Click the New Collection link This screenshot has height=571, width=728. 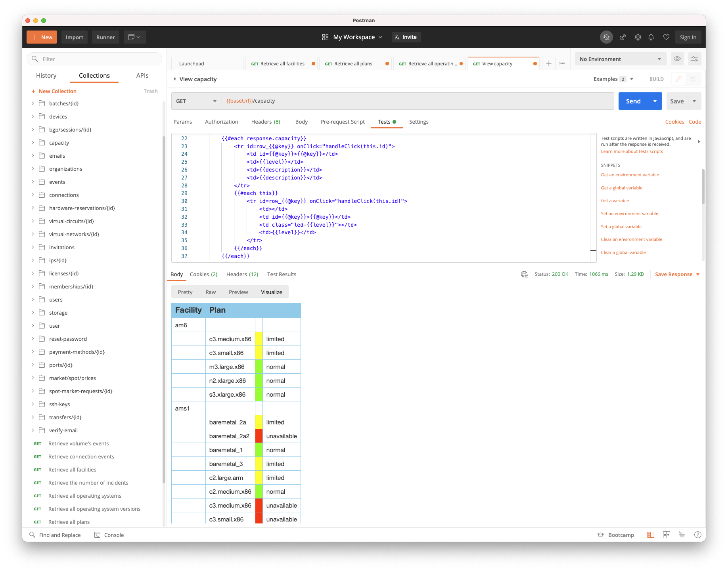pyautogui.click(x=54, y=91)
